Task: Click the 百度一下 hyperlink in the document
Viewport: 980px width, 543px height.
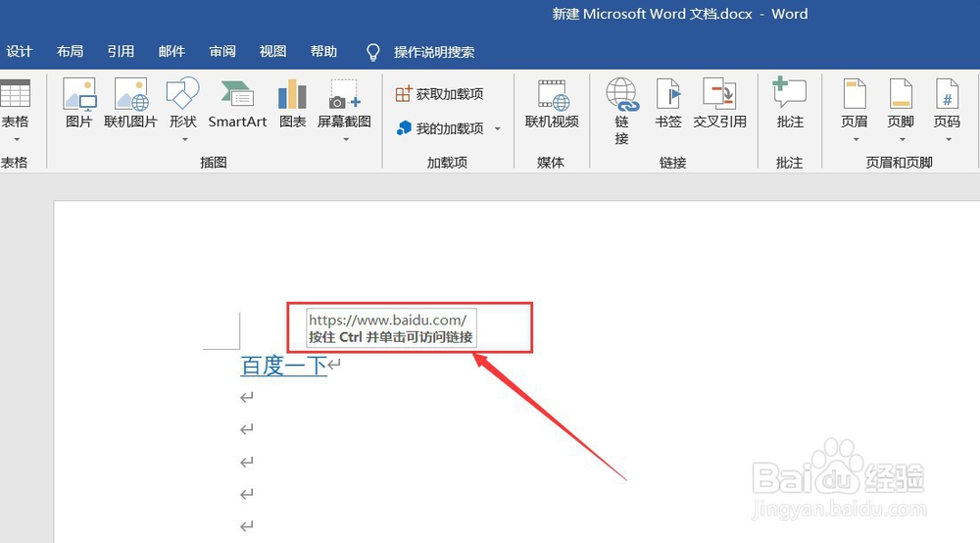Action: point(284,366)
